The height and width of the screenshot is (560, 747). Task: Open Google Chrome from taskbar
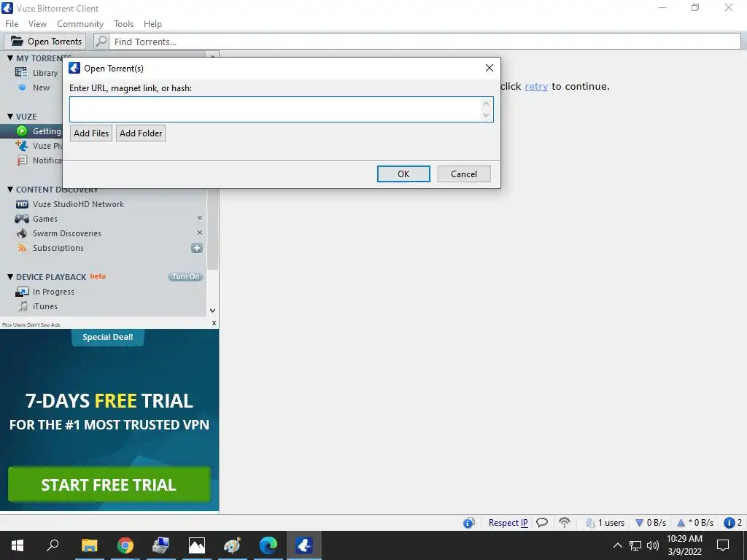point(125,545)
